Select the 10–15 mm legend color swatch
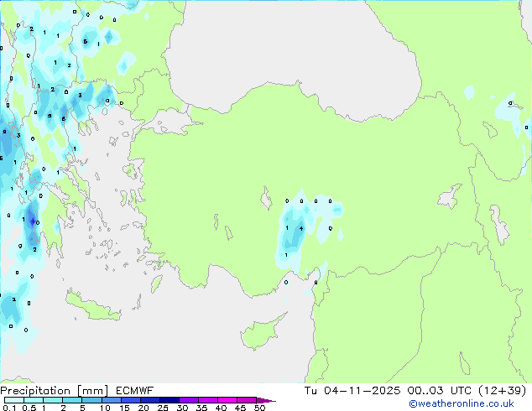 point(111,400)
